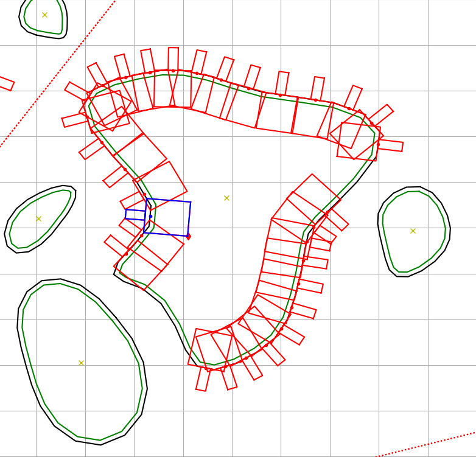Click the yellow X in the top-left small obstacle

click(x=44, y=15)
